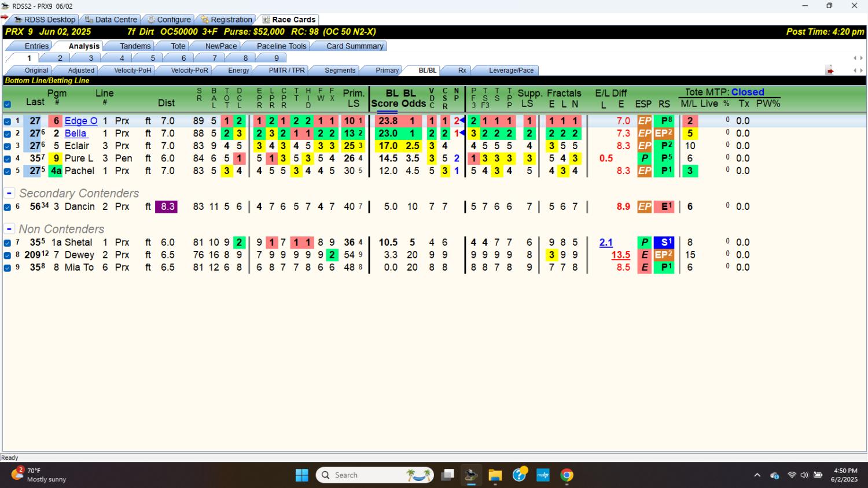Open the Data Centre tab
Image resolution: width=868 pixels, height=488 pixels.
(111, 20)
